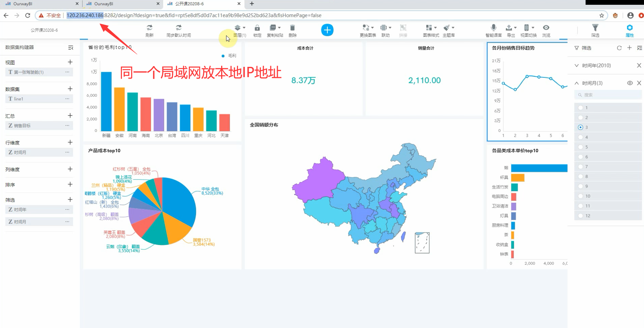Remove the 时间年(2010) filter
This screenshot has width=644, height=328.
click(639, 65)
